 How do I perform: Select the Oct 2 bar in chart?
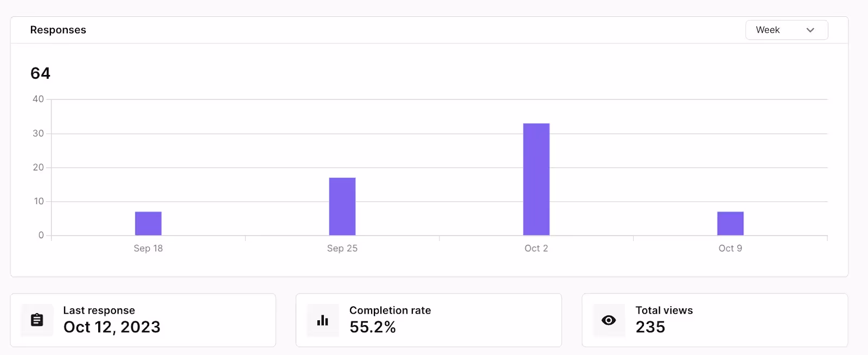[537, 179]
